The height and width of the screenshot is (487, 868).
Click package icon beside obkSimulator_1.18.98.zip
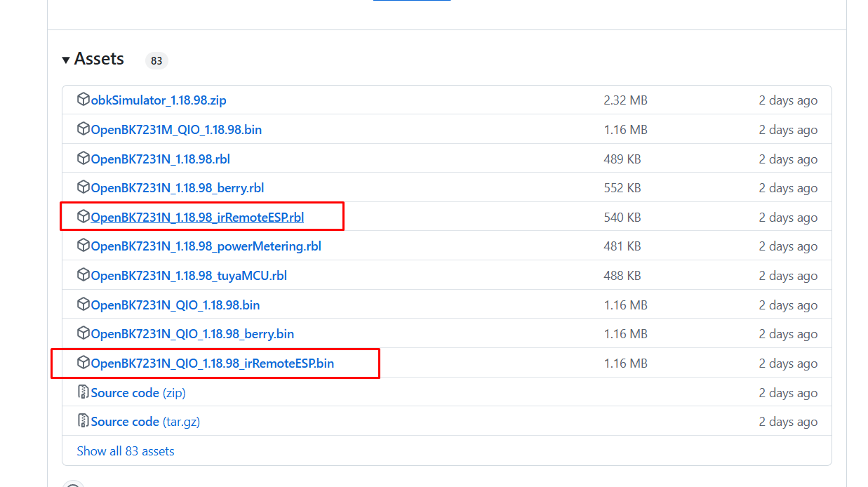[x=84, y=100]
